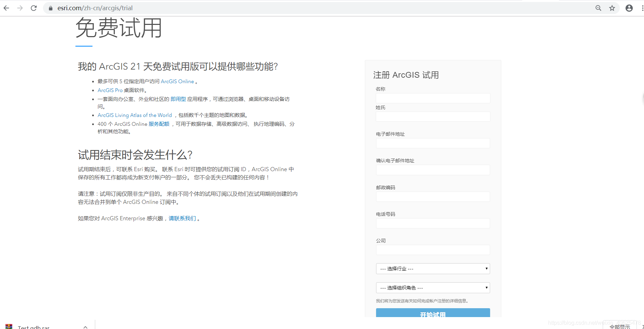The width and height of the screenshot is (644, 329).
Task: Click the 公司 input field
Action: click(433, 250)
